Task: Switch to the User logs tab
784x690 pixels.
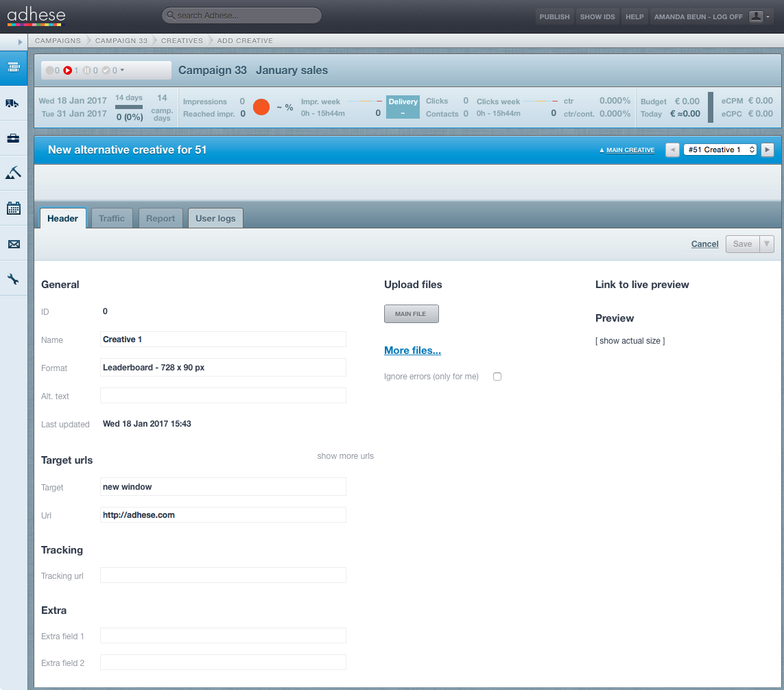Action: [x=215, y=219]
